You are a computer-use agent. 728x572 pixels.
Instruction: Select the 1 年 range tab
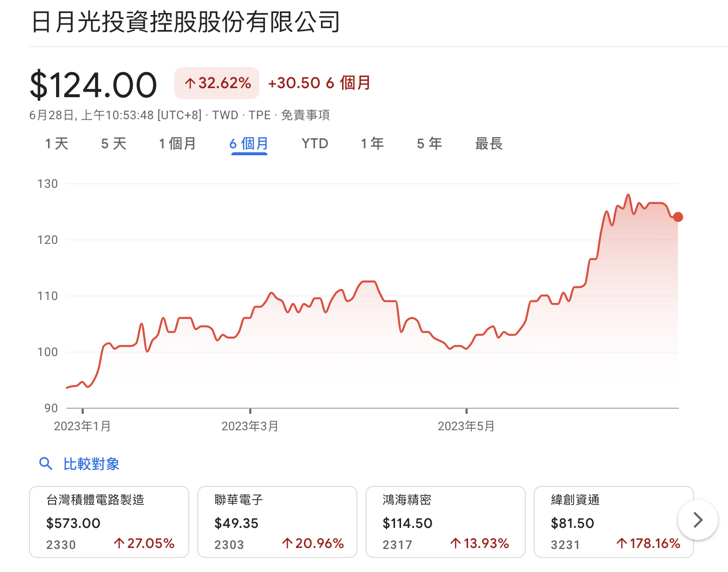click(372, 144)
